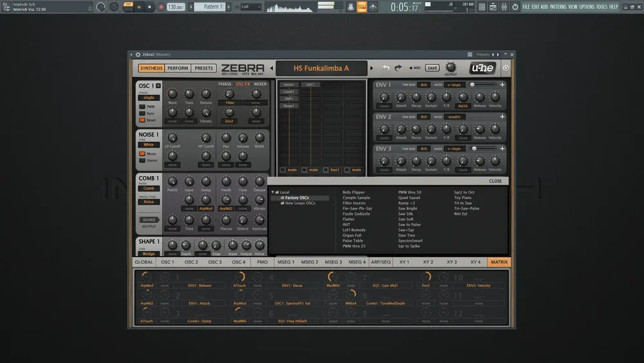Click the ENV 2 plus icon

point(502,117)
